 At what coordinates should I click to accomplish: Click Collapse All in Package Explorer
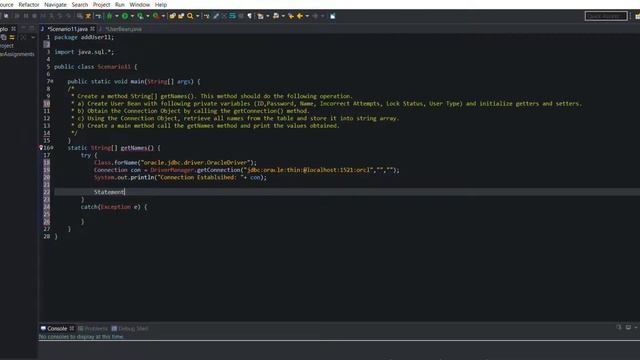pos(3,37)
